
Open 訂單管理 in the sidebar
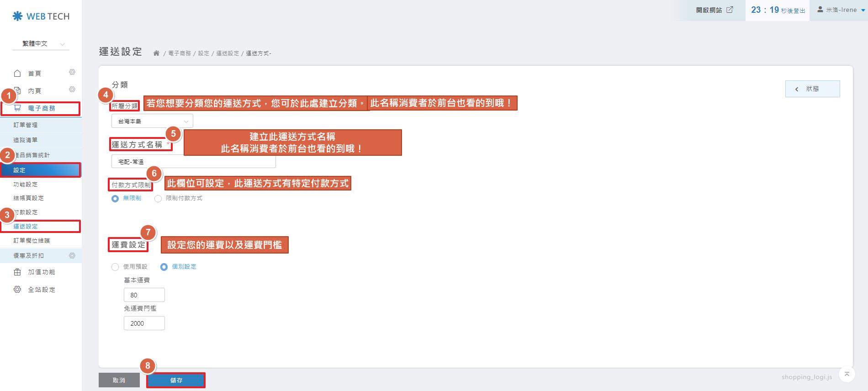coord(26,125)
